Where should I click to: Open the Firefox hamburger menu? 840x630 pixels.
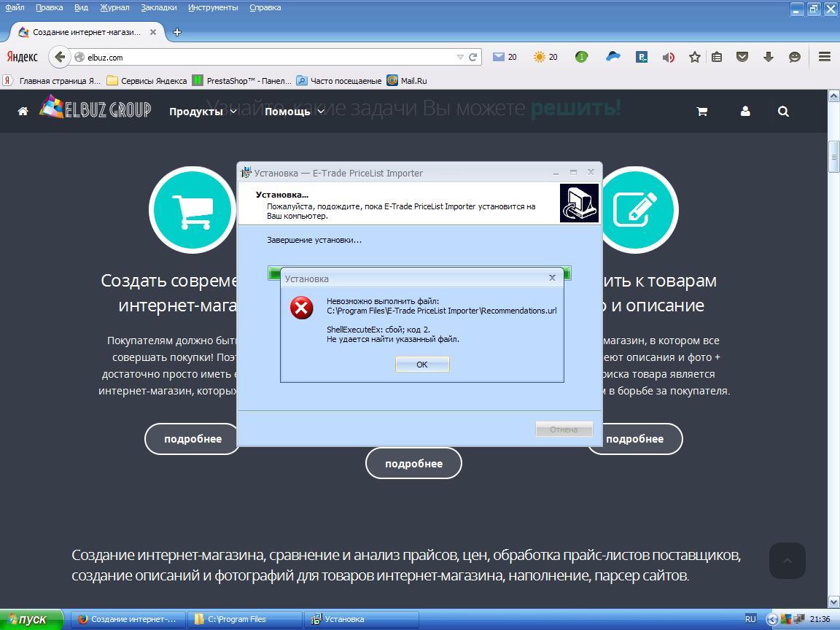point(825,57)
